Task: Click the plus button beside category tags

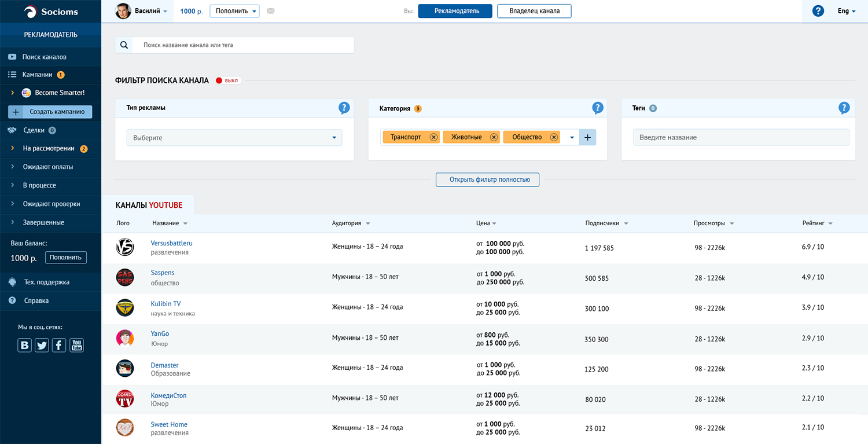Action: click(587, 137)
